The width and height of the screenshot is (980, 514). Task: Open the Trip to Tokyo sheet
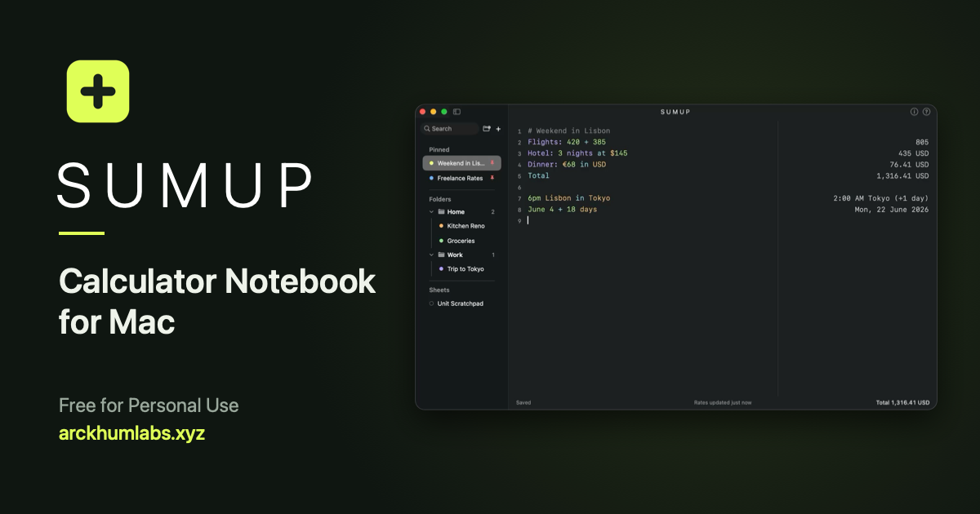click(466, 269)
